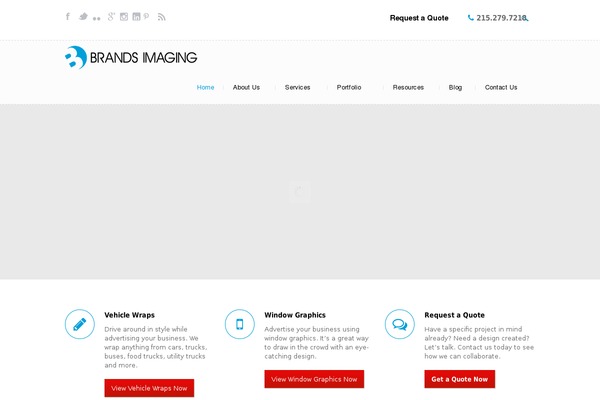
Task: Click the 'Advertise your business using' paragraph
Action: (316, 343)
